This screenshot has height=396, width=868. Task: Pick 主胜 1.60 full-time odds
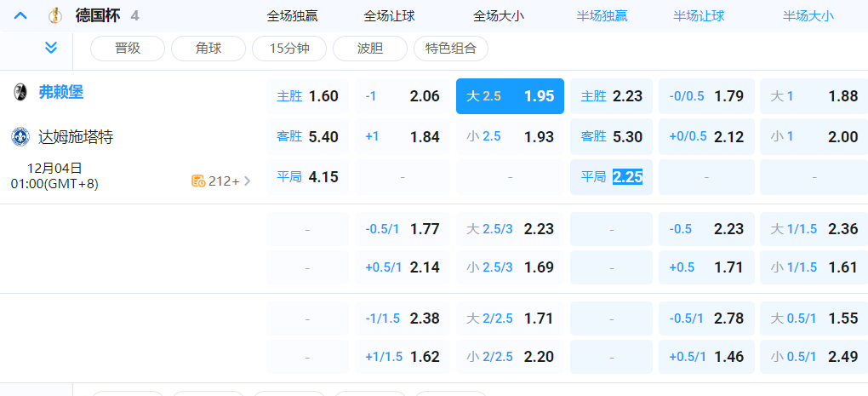[308, 96]
